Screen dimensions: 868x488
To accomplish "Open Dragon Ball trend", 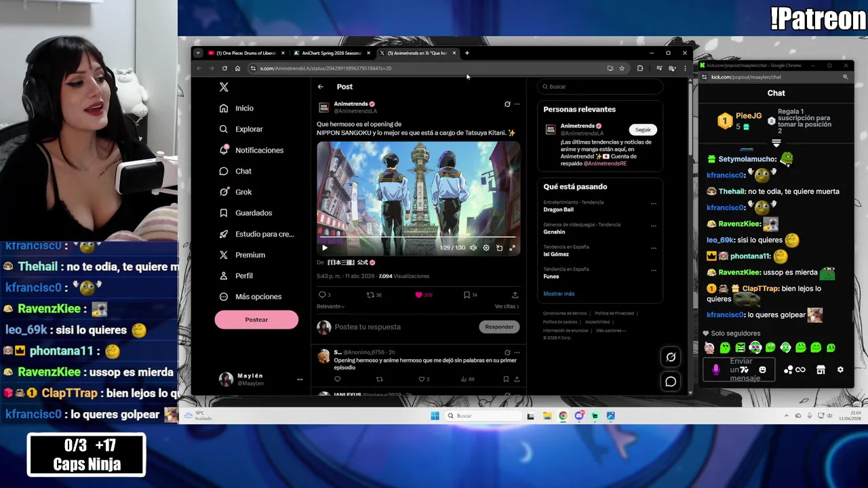I will pyautogui.click(x=558, y=209).
